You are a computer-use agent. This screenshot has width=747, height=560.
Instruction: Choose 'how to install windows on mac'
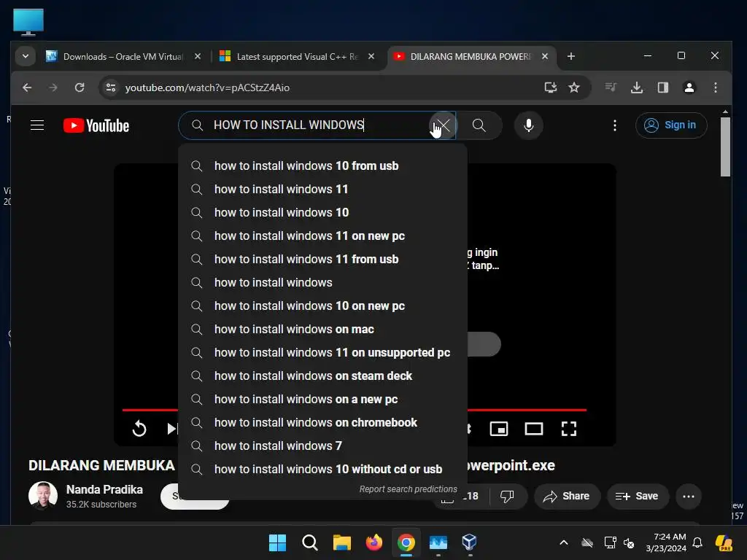pyautogui.click(x=322, y=329)
